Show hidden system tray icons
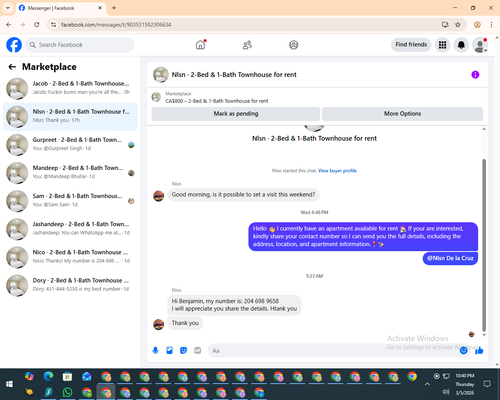 click(427, 384)
